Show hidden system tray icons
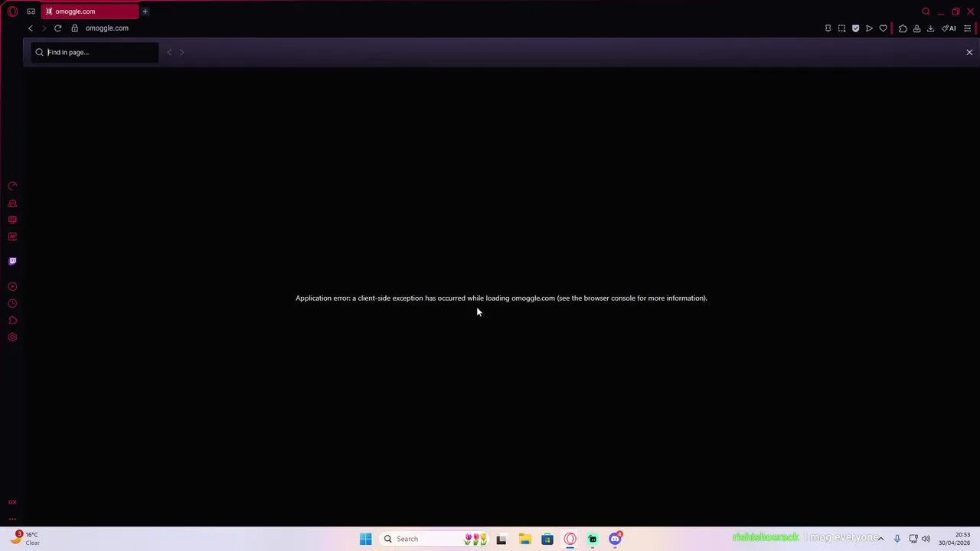 [x=880, y=539]
